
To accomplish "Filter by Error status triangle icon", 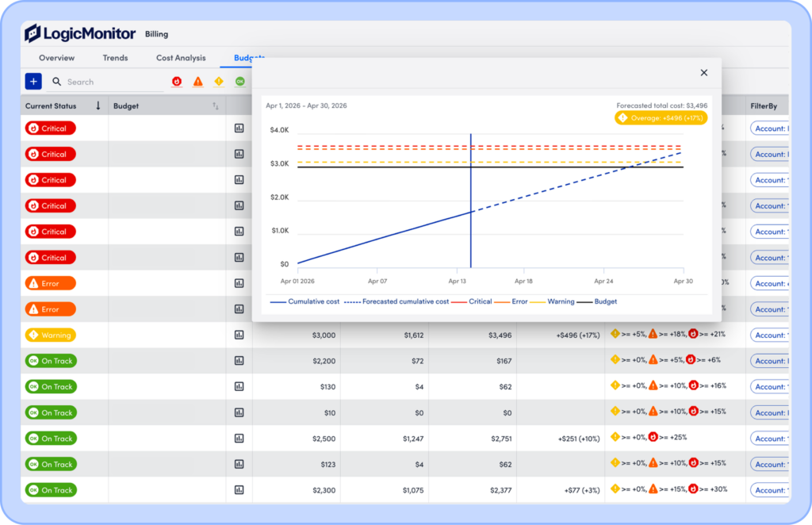I will point(197,82).
